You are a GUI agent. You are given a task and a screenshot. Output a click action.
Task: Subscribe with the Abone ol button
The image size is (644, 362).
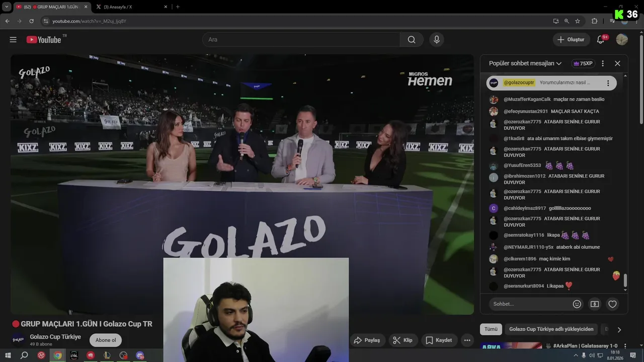[106, 340]
